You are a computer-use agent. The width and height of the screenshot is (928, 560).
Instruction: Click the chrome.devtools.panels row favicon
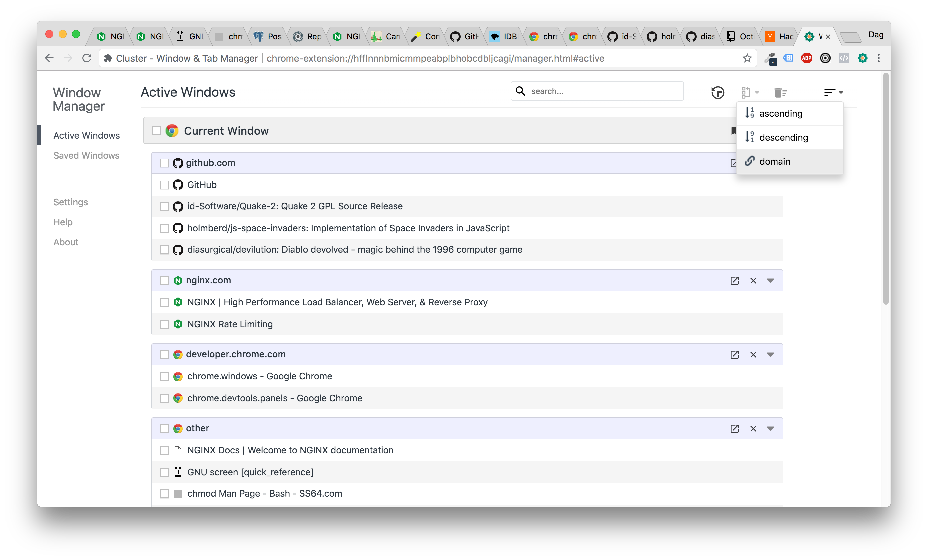point(178,398)
